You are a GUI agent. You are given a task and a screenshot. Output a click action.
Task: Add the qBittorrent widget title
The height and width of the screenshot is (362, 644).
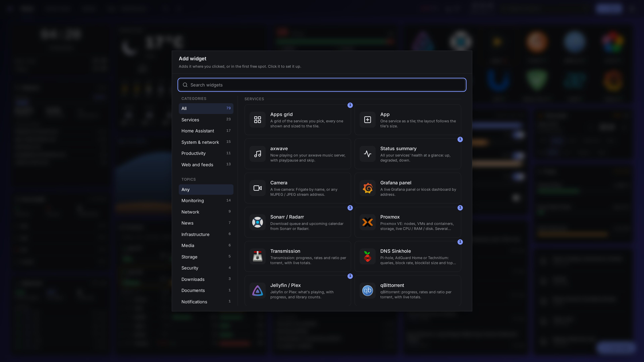tap(392, 285)
